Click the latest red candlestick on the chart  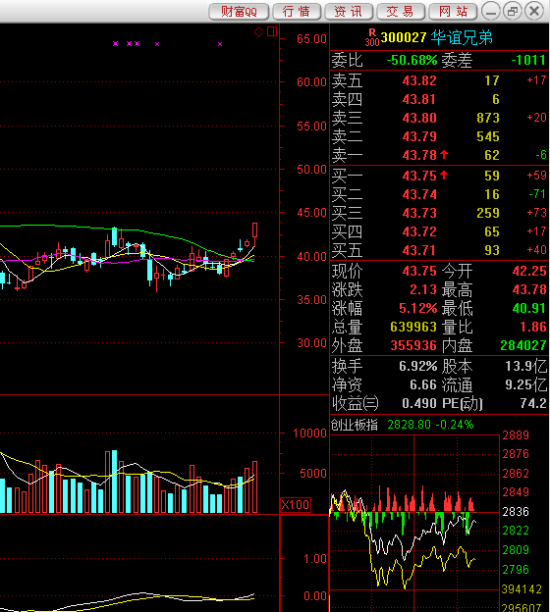[x=255, y=230]
